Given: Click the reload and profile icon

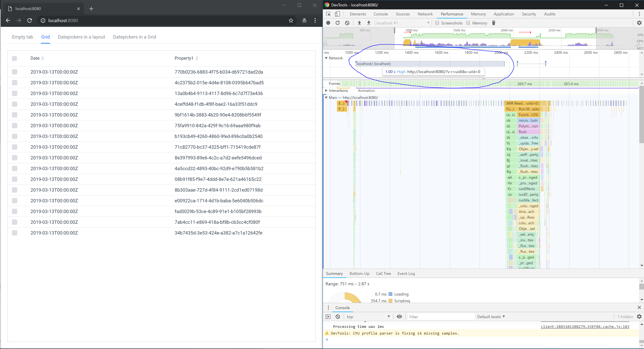Looking at the screenshot, I should (337, 23).
